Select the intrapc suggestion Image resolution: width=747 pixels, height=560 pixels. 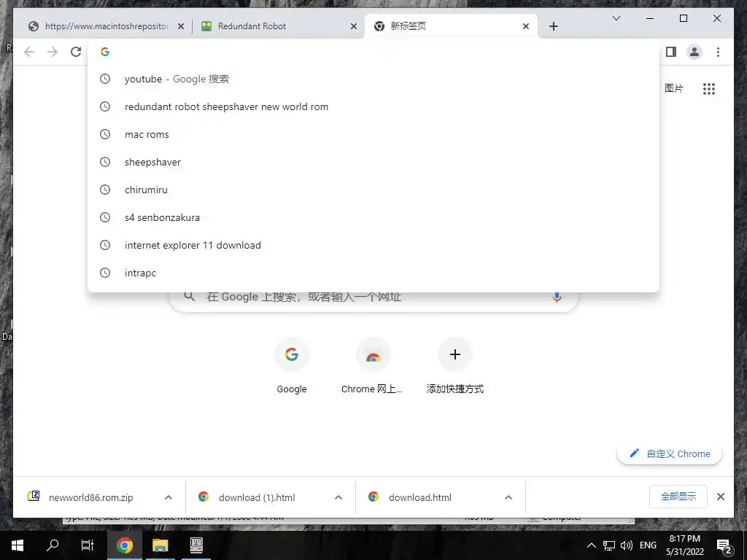click(x=373, y=273)
